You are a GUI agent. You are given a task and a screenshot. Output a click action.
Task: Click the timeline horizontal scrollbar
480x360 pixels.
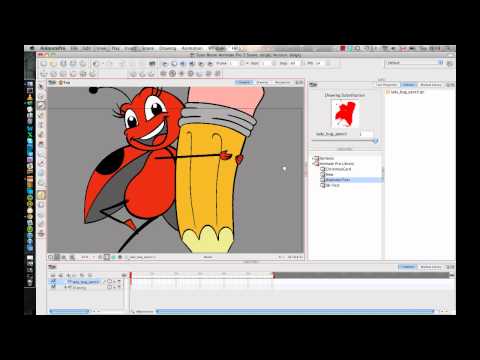[x=295, y=312]
